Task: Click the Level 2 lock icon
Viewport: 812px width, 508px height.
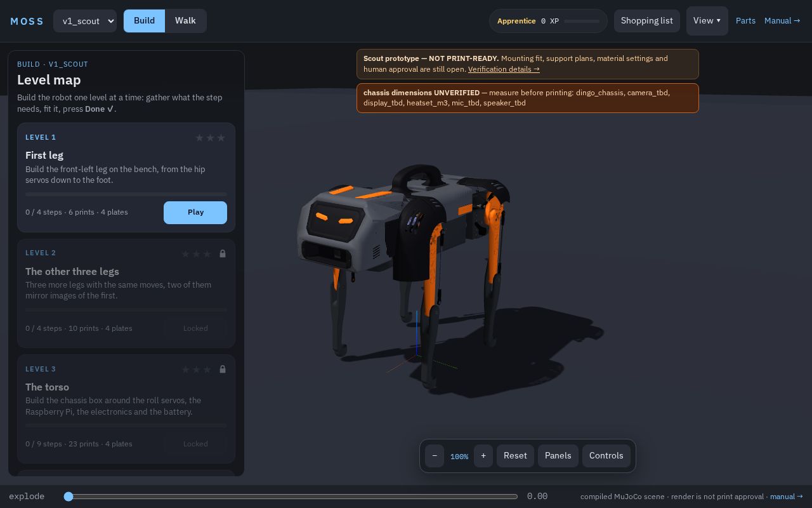Action: pos(223,253)
